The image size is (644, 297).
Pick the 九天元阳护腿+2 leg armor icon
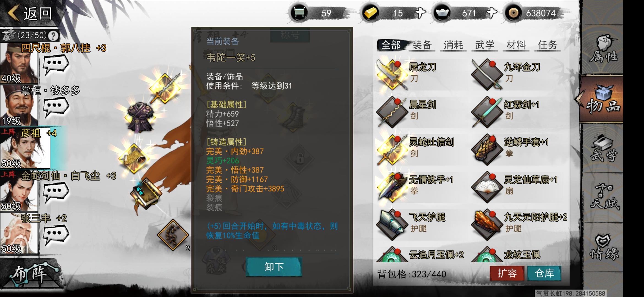pos(487,224)
